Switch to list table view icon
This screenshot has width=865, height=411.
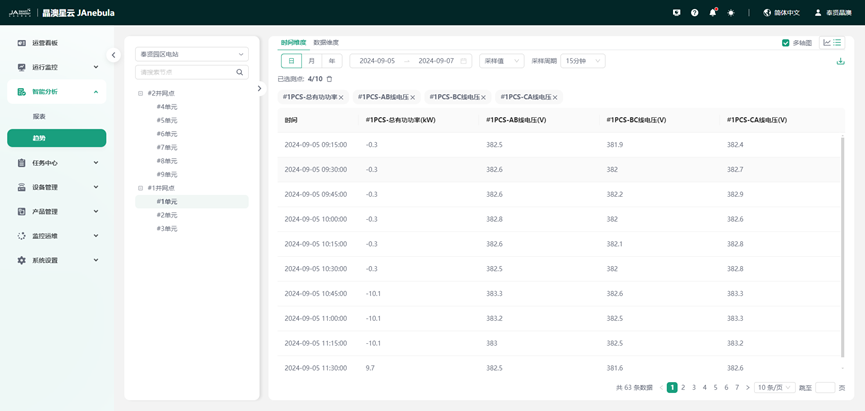pyautogui.click(x=838, y=43)
